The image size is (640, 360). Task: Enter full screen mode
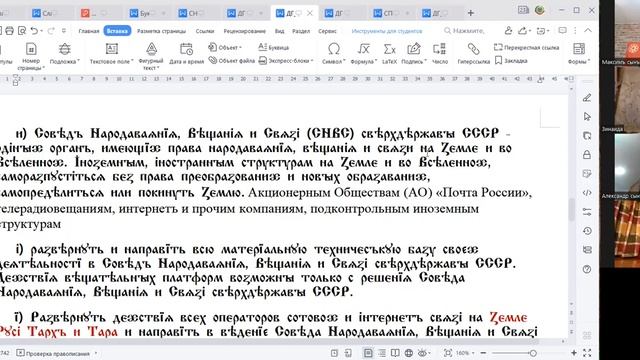[587, 353]
